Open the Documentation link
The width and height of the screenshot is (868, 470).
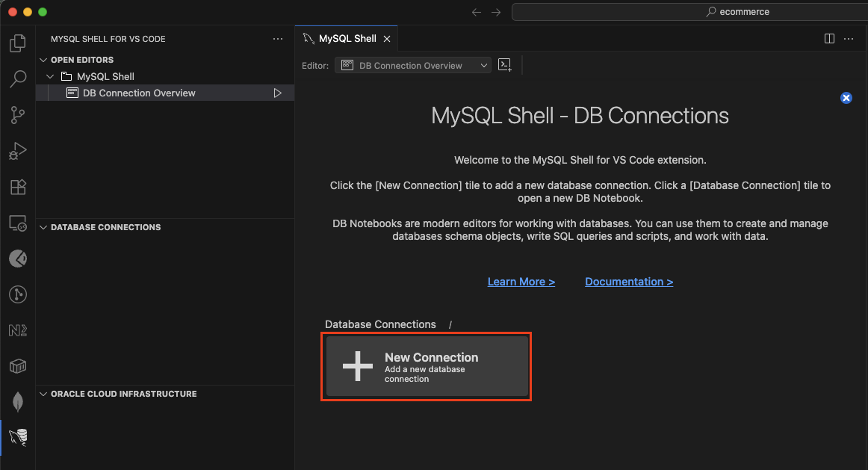coord(628,282)
